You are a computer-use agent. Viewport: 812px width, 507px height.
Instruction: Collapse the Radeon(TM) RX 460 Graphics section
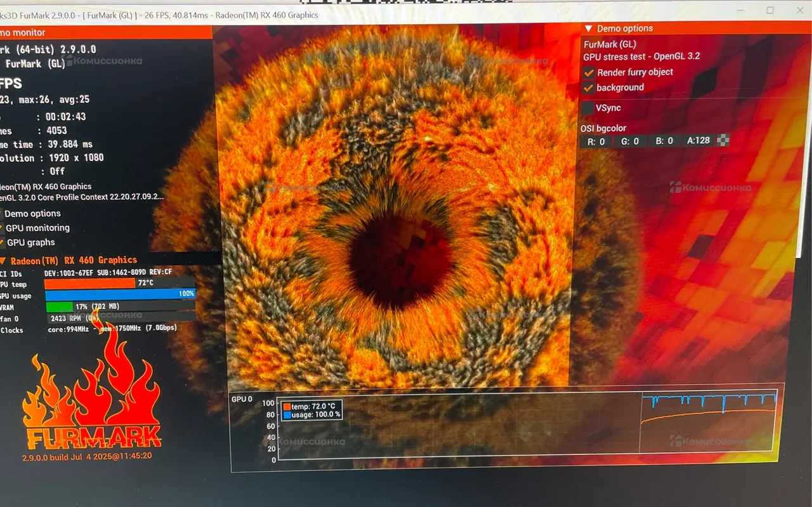click(x=3, y=260)
